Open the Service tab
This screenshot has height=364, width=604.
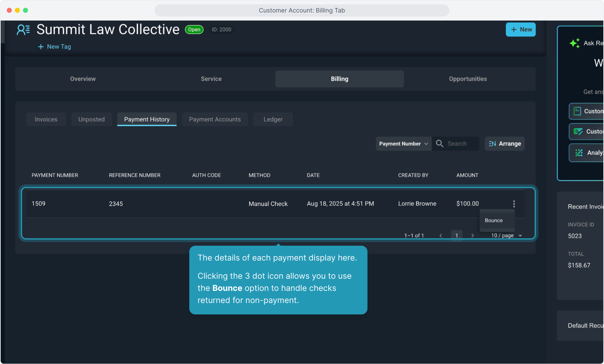[211, 79]
